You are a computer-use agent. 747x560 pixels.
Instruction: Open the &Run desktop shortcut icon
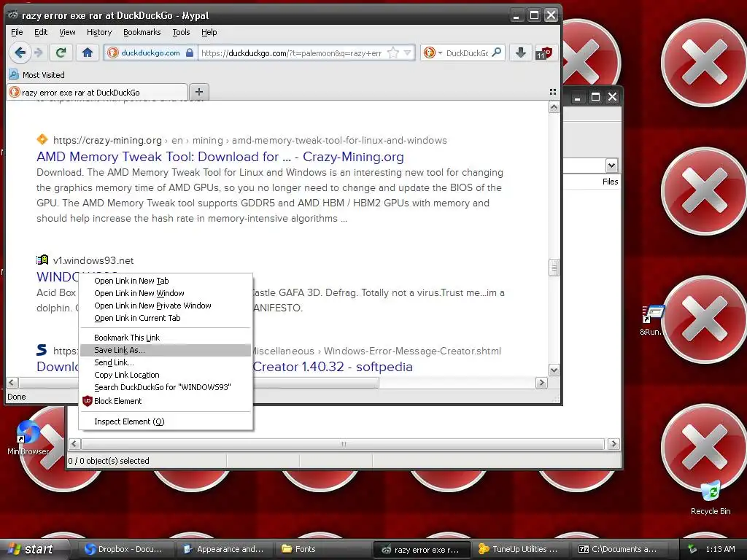point(653,320)
